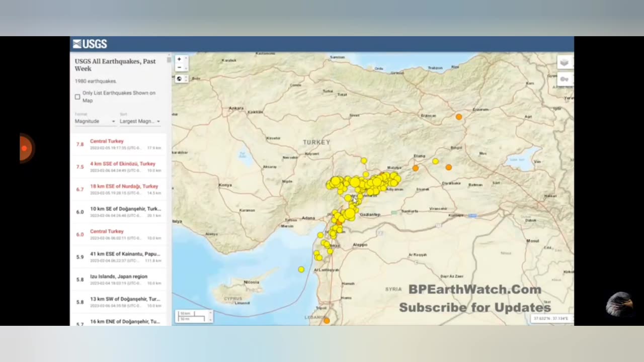Screen dimensions: 644x362
Task: Click the Aleppo city label on map
Action: tap(360, 245)
